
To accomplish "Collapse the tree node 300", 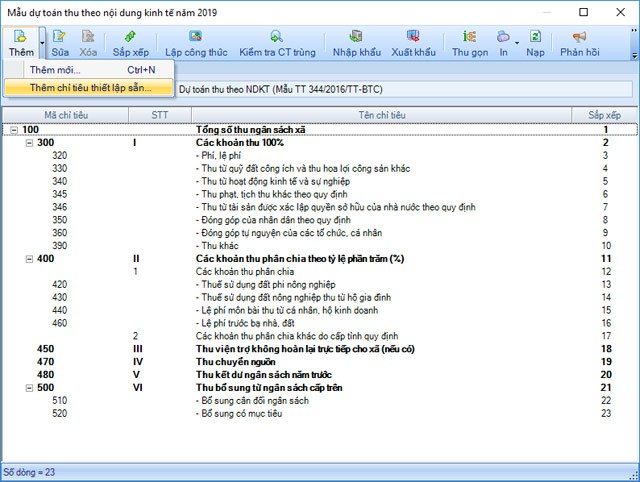I will coord(29,143).
